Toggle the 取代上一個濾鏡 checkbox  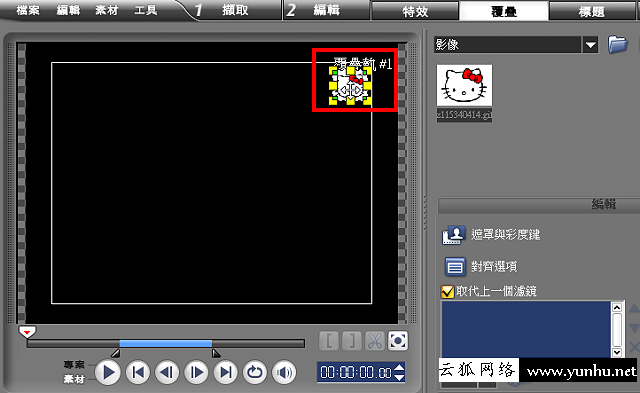pyautogui.click(x=448, y=291)
